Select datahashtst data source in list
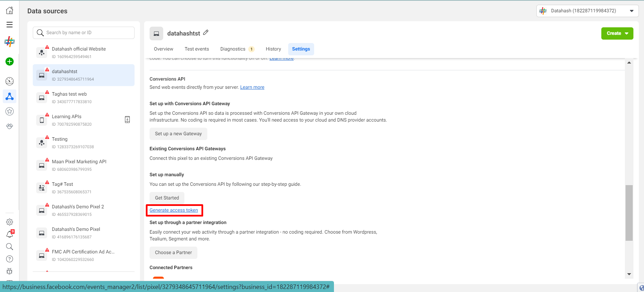Screen dimensions: 644x292 84,75
